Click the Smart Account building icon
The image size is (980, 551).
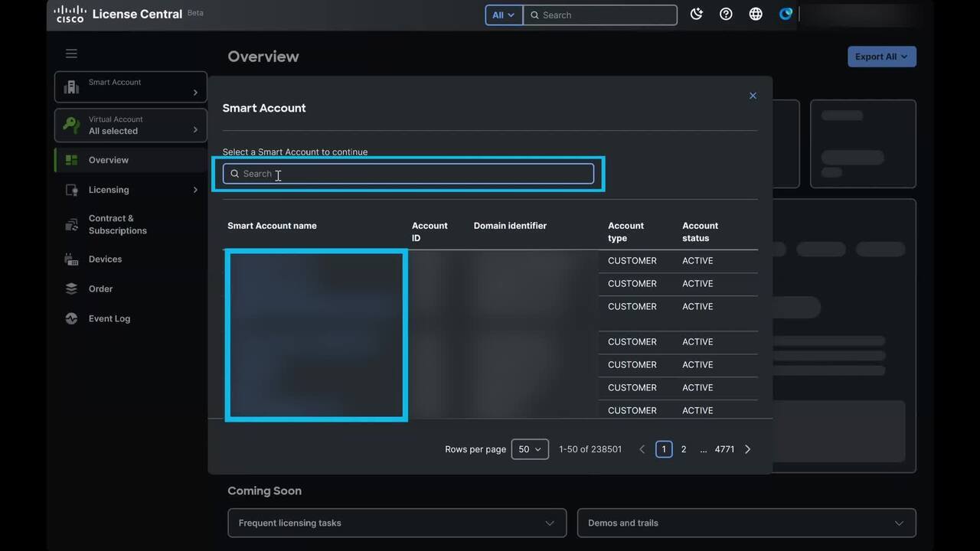point(71,87)
